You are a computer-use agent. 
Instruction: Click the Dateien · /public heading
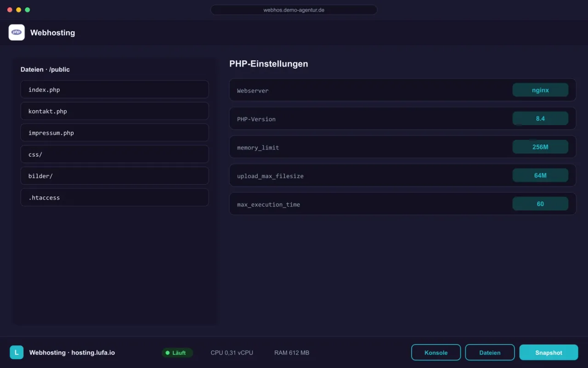(45, 69)
